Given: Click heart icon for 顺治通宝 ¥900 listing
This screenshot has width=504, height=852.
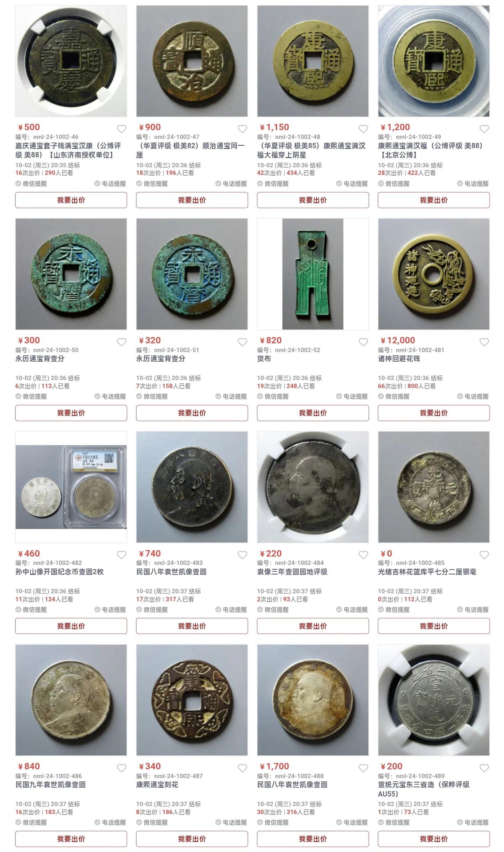Looking at the screenshot, I should 242,129.
